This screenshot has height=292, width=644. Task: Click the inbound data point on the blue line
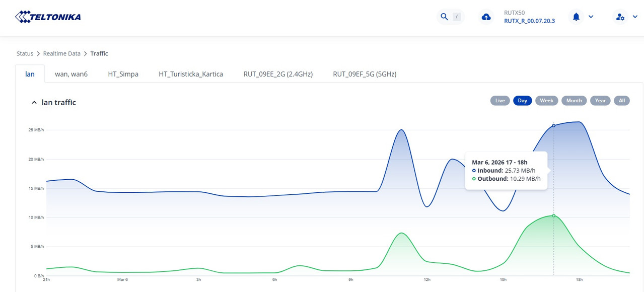pos(554,125)
